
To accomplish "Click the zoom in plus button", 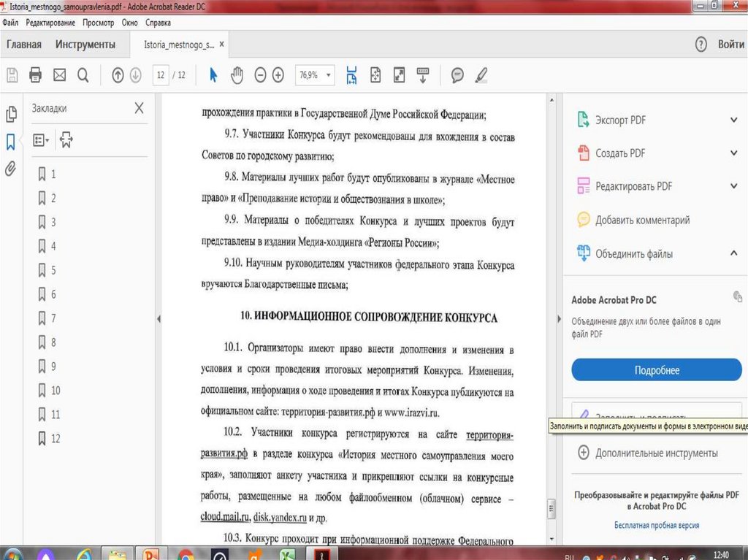I will pos(278,74).
